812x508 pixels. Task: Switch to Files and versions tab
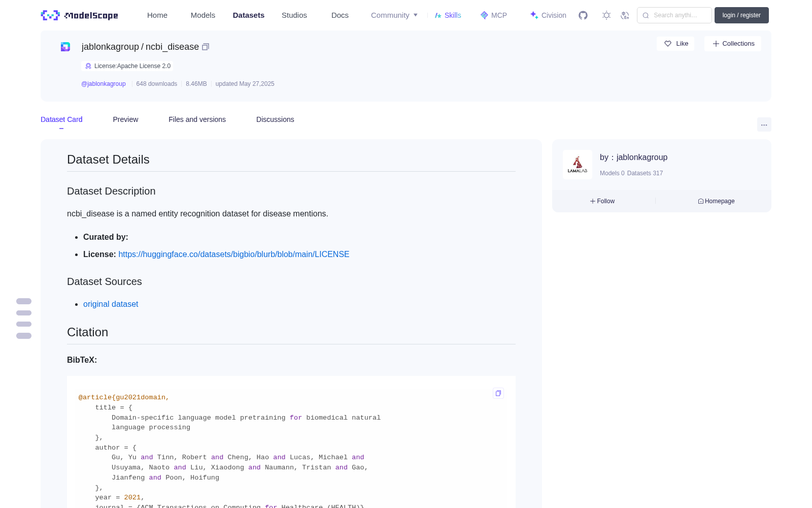197,119
